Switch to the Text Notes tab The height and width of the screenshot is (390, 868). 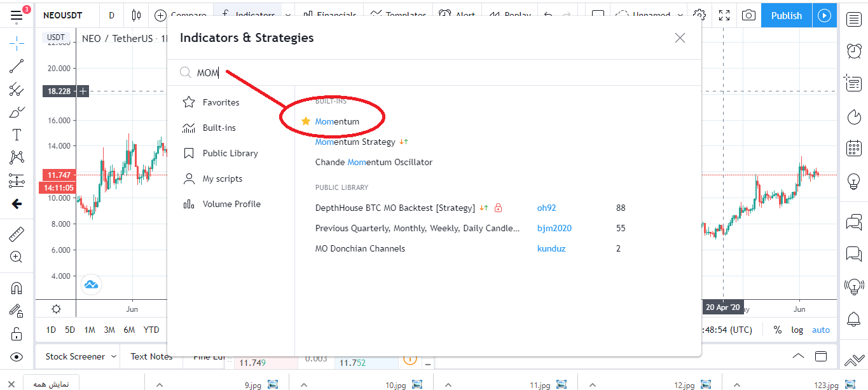(x=151, y=356)
